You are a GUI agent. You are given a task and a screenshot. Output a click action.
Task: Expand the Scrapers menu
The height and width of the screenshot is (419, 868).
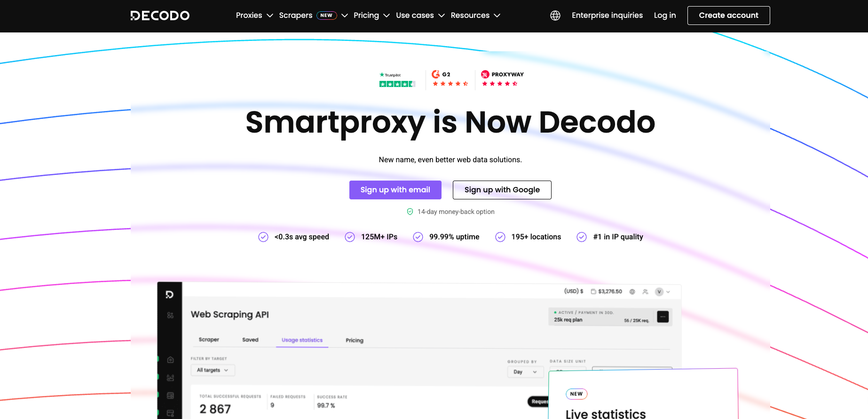(314, 16)
